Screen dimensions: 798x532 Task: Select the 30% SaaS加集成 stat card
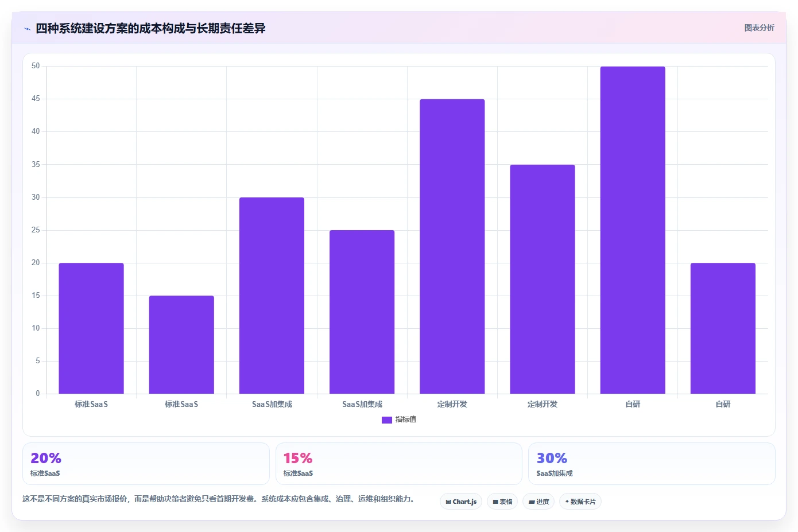[x=652, y=464]
